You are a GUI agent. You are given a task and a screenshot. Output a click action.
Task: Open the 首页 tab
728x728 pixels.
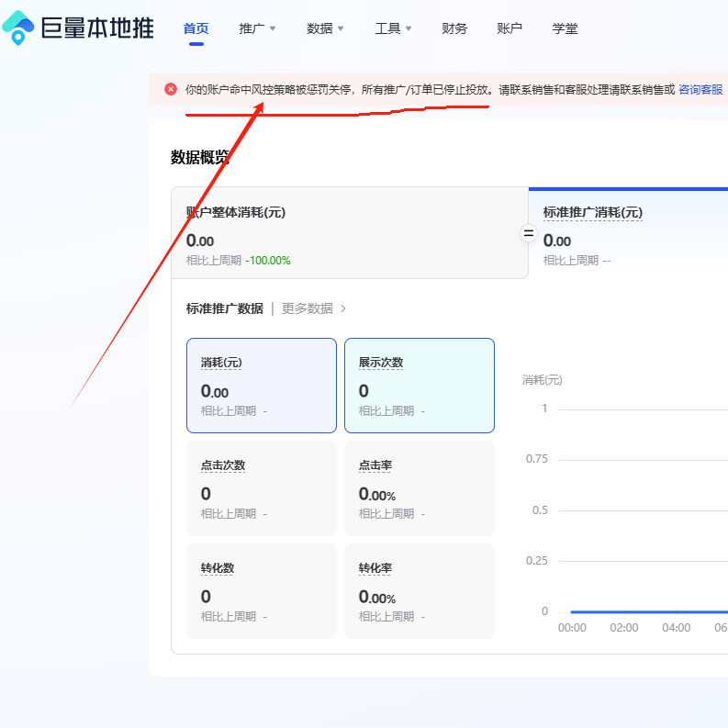196,28
